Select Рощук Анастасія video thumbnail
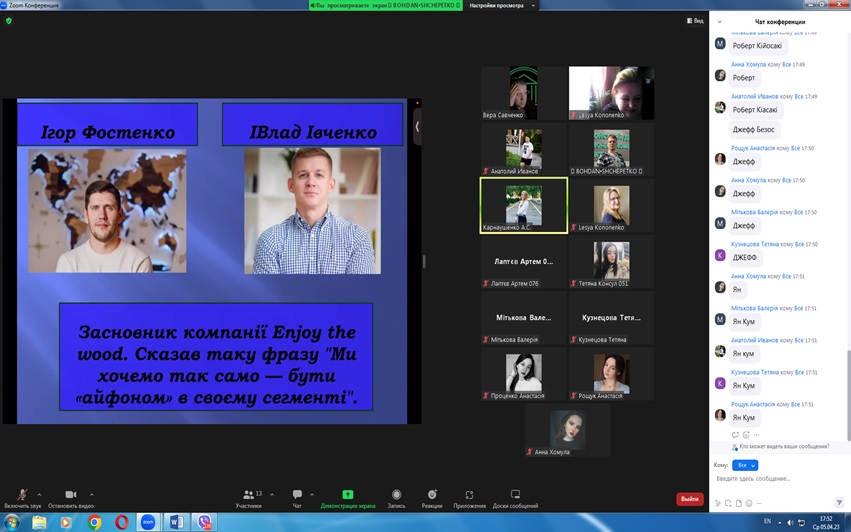The height and width of the screenshot is (532, 851). pyautogui.click(x=611, y=373)
